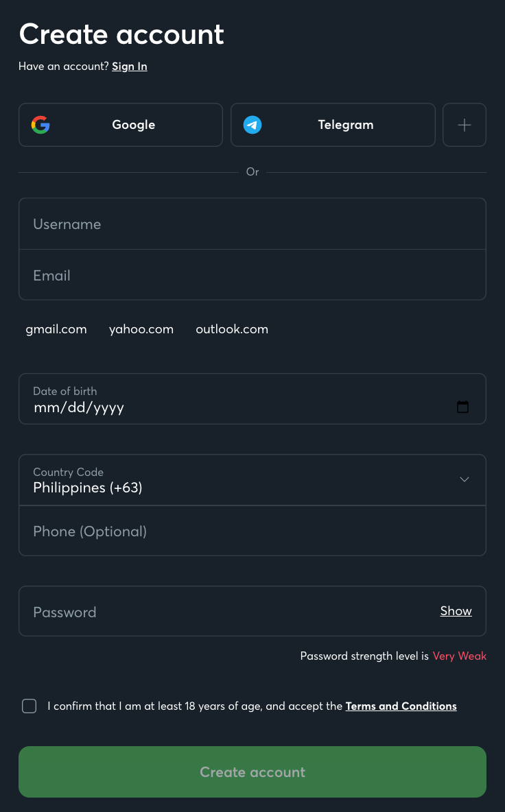Select gmail.com email suggestion

coord(56,329)
